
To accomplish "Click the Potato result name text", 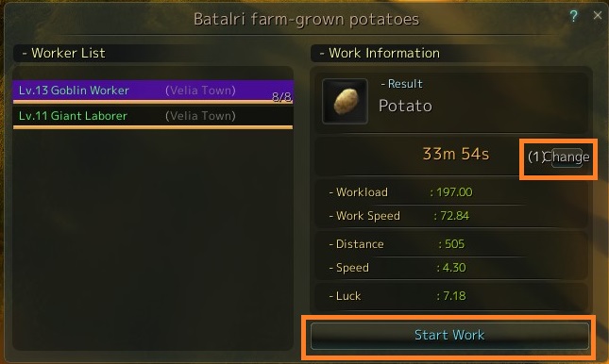I will click(x=405, y=106).
